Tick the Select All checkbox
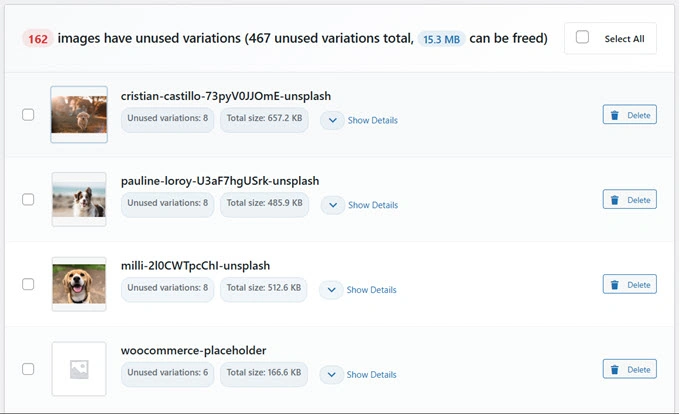 tap(583, 38)
